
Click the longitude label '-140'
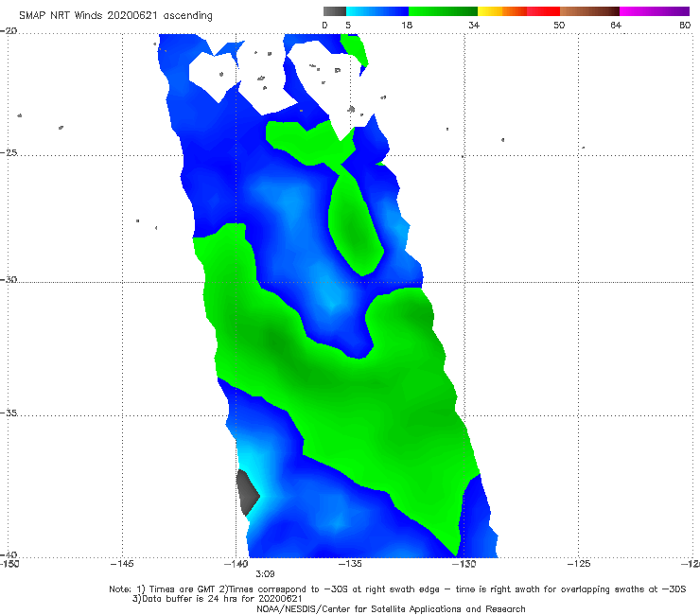coord(236,564)
